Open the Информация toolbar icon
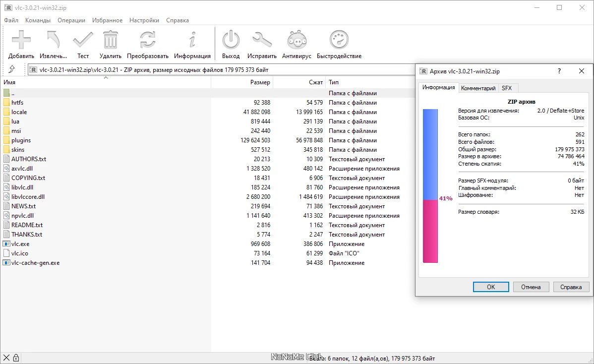 192,40
